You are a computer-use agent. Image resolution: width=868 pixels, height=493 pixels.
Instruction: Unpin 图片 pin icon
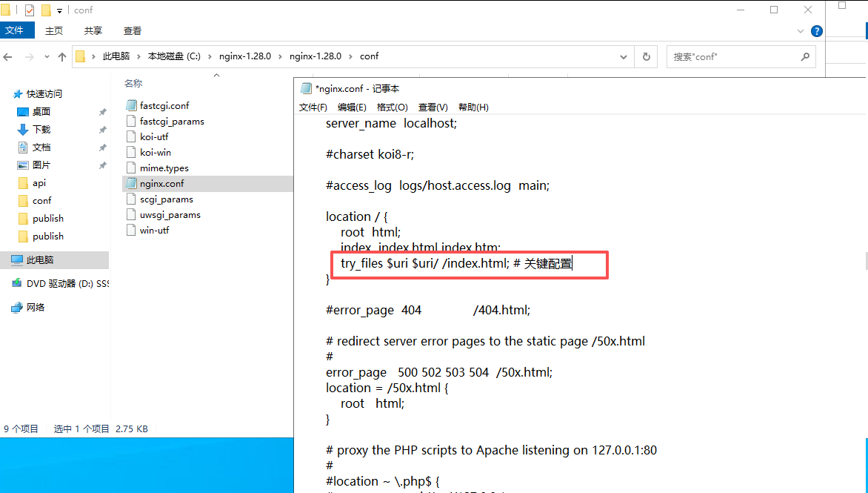click(102, 165)
